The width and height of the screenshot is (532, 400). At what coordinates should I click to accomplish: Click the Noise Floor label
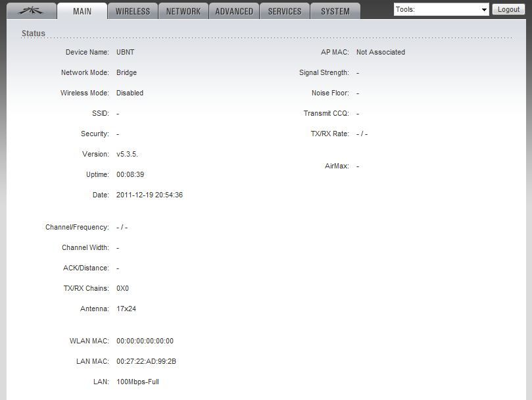pos(330,93)
